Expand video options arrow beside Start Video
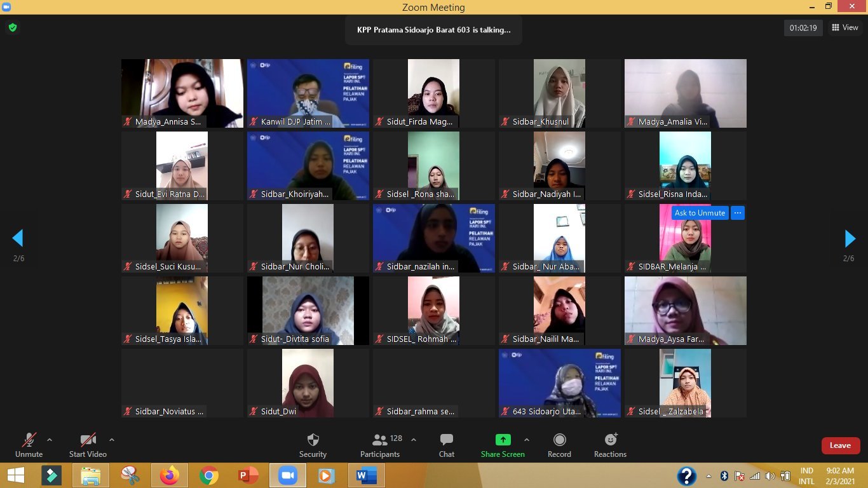868x488 pixels. (112, 440)
